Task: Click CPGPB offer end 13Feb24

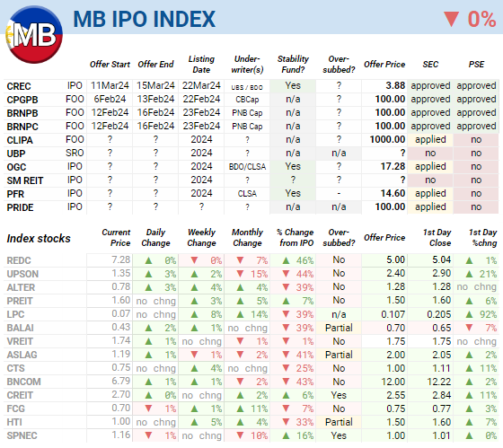Action: [155, 99]
